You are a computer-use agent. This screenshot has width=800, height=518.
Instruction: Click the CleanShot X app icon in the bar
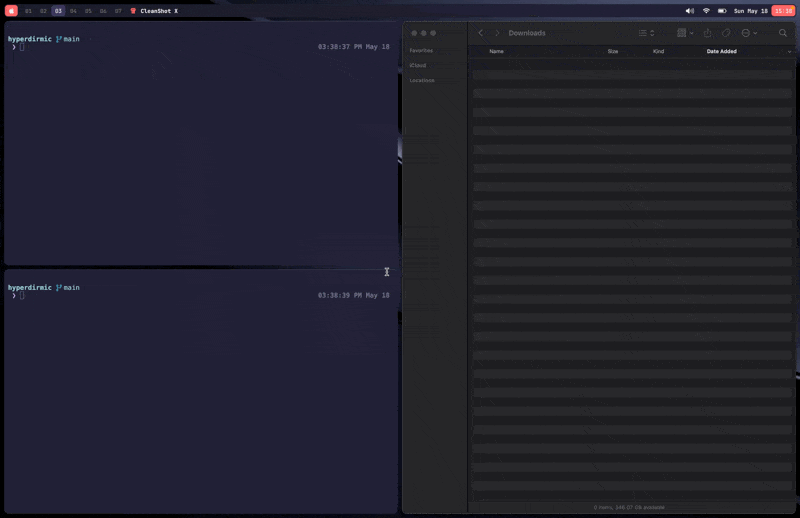pyautogui.click(x=133, y=11)
